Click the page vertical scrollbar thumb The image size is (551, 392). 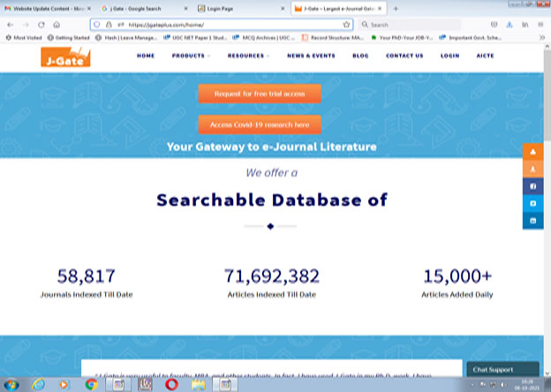[x=547, y=95]
